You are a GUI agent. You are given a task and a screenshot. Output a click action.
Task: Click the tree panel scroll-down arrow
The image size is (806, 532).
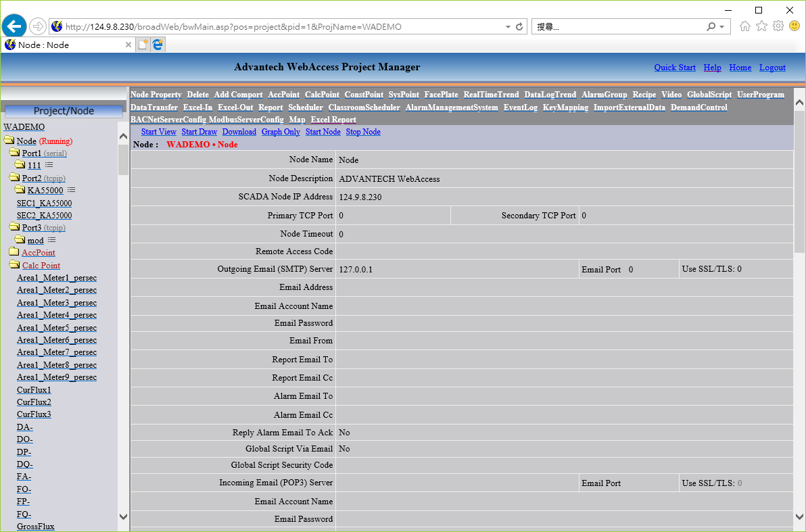click(x=123, y=516)
